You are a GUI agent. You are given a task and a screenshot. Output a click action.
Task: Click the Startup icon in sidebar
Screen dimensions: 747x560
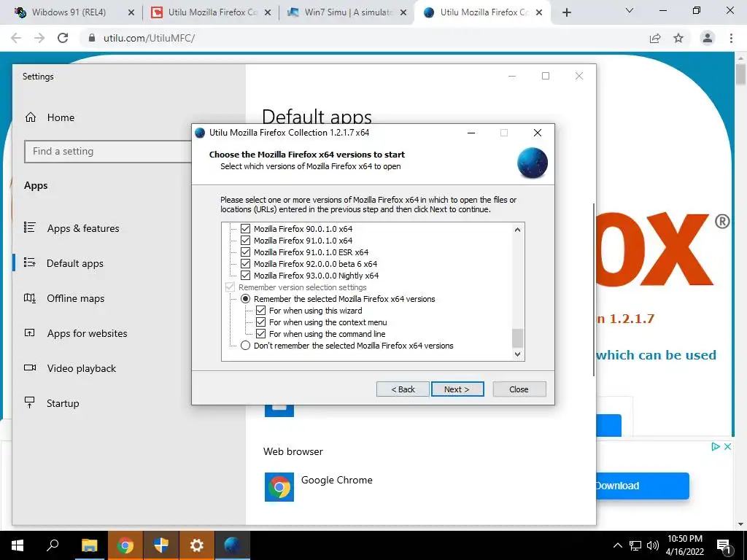click(x=29, y=402)
